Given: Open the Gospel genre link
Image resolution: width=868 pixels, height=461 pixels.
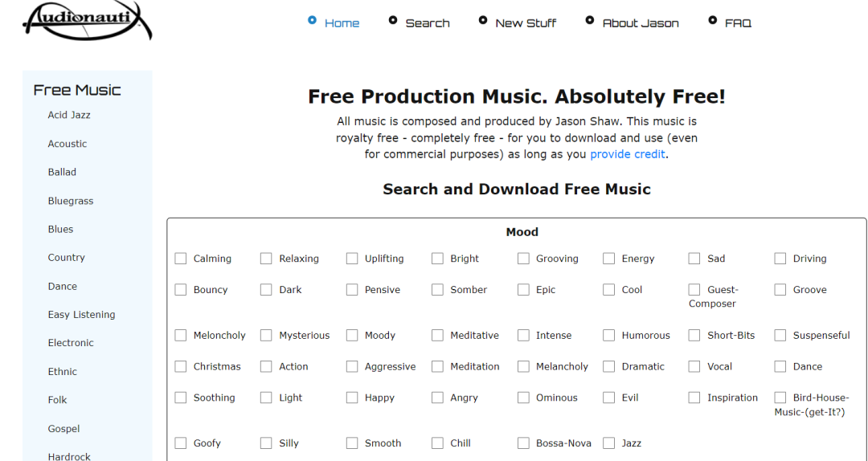Looking at the screenshot, I should pos(63,429).
